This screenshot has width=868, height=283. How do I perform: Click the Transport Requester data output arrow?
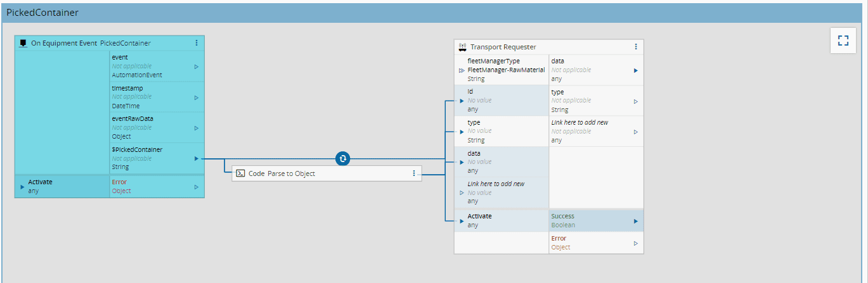coord(636,70)
